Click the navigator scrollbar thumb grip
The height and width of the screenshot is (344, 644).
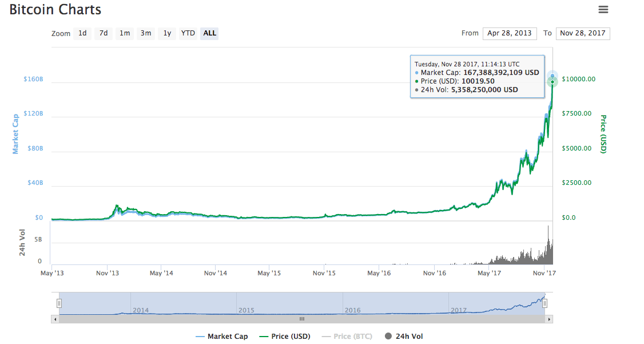302,319
